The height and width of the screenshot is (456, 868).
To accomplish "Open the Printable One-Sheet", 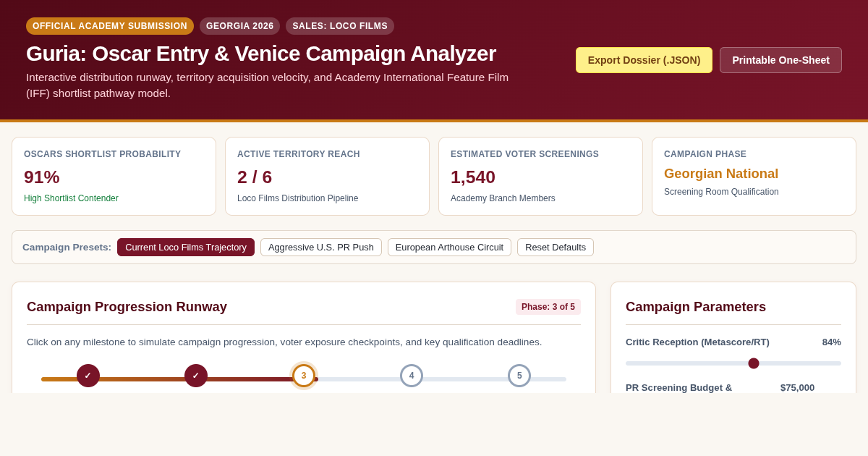I will 780,60.
